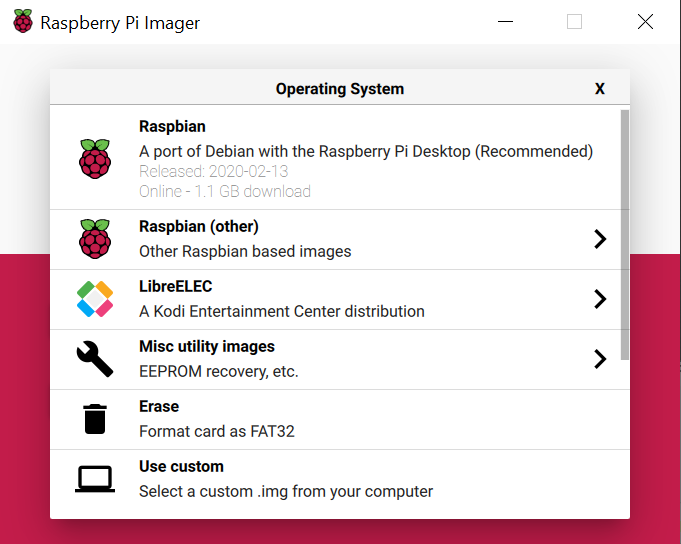Viewport: 681px width, 544px height.
Task: Expand the Raspbian (other) submenu chevron
Action: (600, 239)
